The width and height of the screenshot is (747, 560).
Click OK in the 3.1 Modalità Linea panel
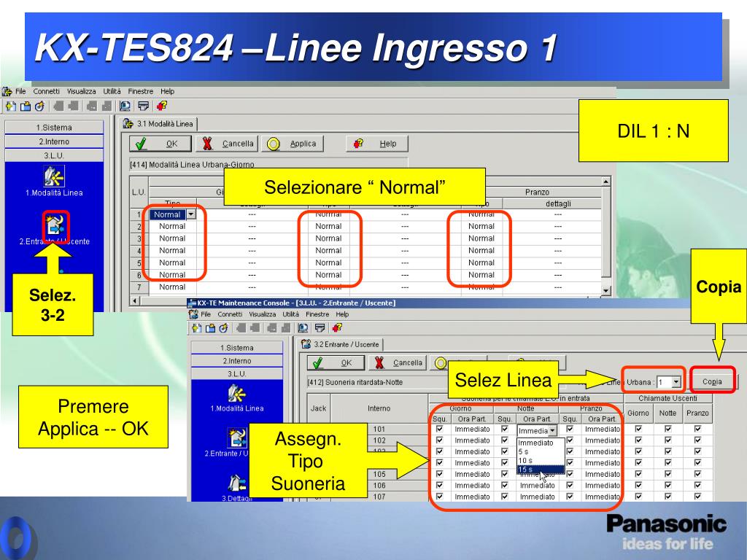point(160,144)
